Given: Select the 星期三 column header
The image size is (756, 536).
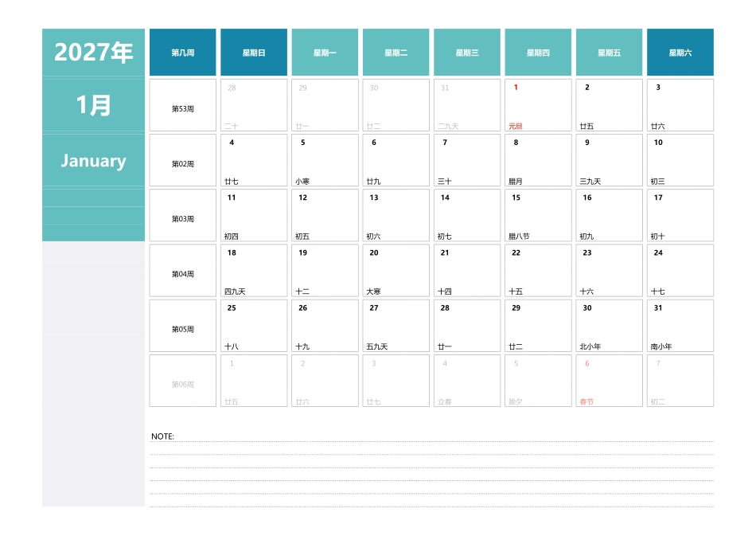Looking at the screenshot, I should tap(467, 52).
